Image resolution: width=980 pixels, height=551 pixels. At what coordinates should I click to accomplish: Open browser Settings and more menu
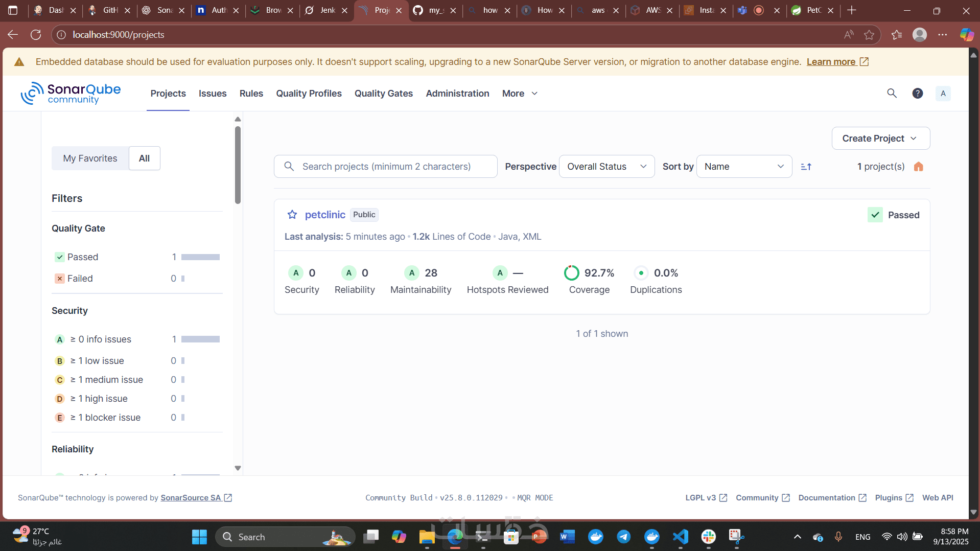coord(943,35)
